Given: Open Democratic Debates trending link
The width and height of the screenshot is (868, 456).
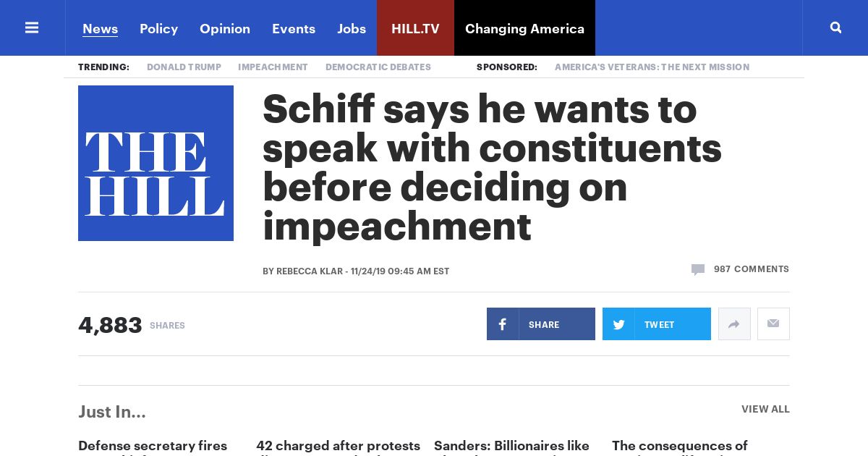Looking at the screenshot, I should tap(378, 67).
